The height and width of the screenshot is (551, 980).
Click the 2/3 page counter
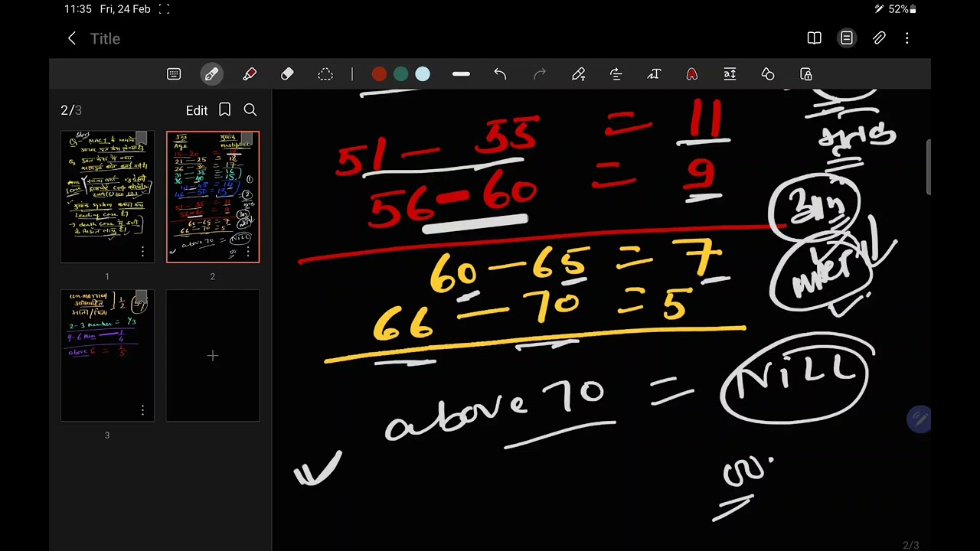71,110
